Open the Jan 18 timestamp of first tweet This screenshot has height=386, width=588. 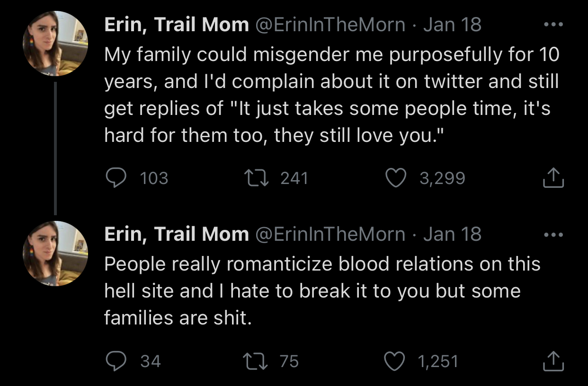click(x=452, y=25)
